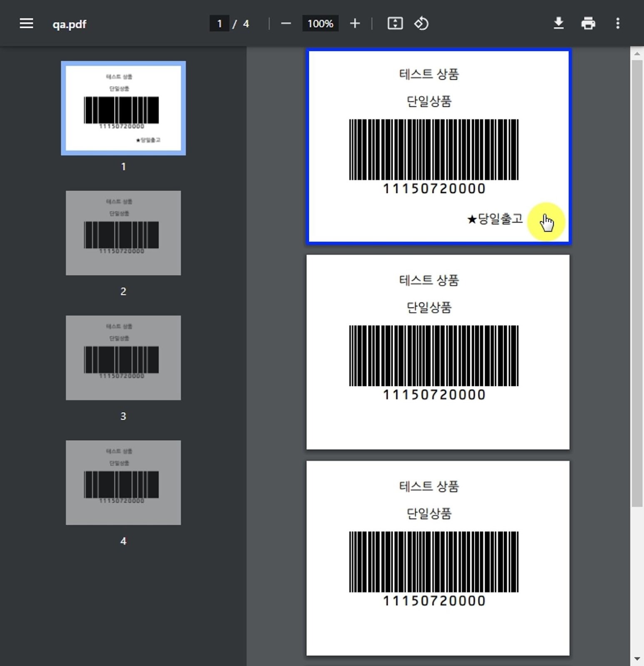Click the barcode on the second page

tap(434, 356)
